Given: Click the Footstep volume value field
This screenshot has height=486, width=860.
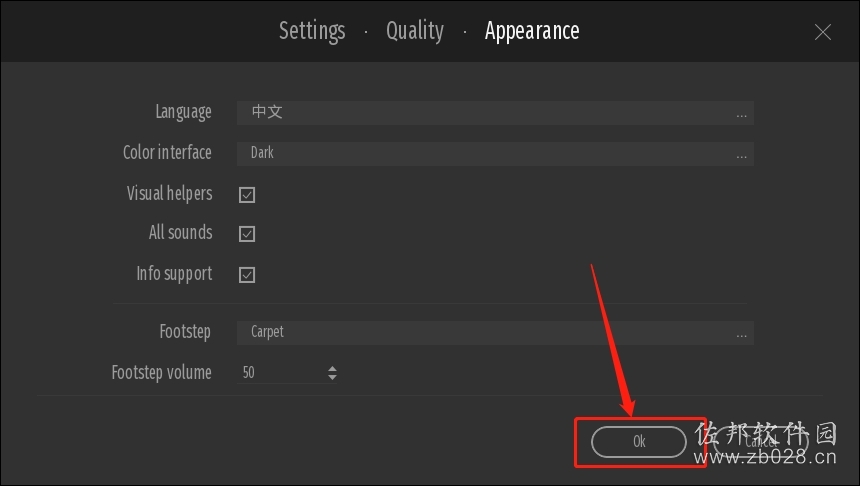Looking at the screenshot, I should point(281,373).
